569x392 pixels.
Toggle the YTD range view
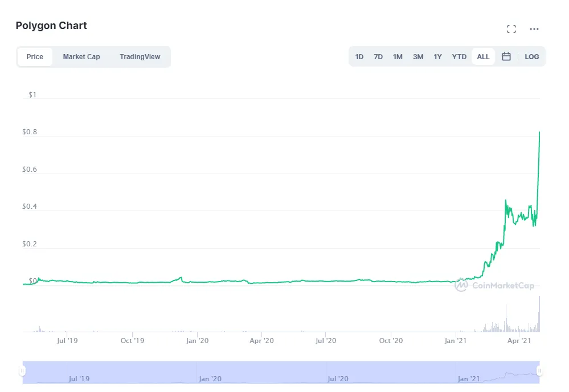click(x=459, y=56)
